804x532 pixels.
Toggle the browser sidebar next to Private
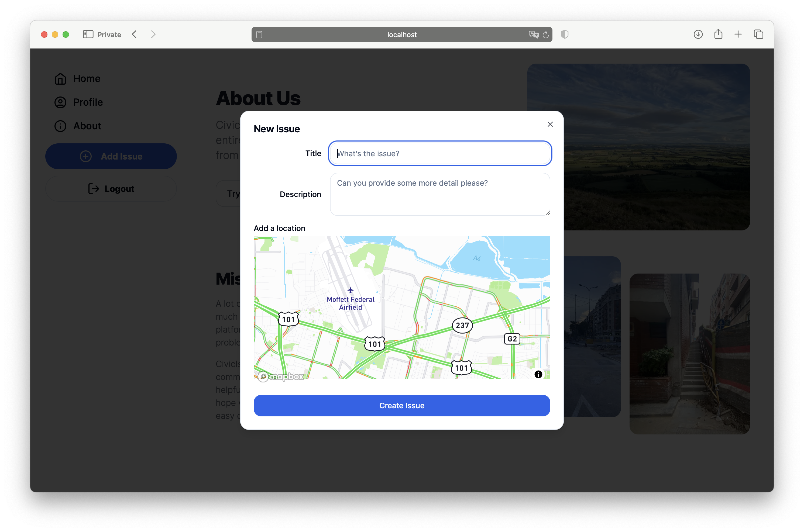coord(88,34)
